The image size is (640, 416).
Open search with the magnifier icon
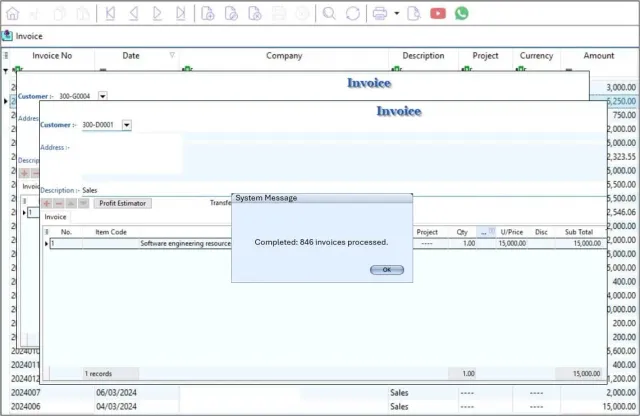(x=329, y=13)
